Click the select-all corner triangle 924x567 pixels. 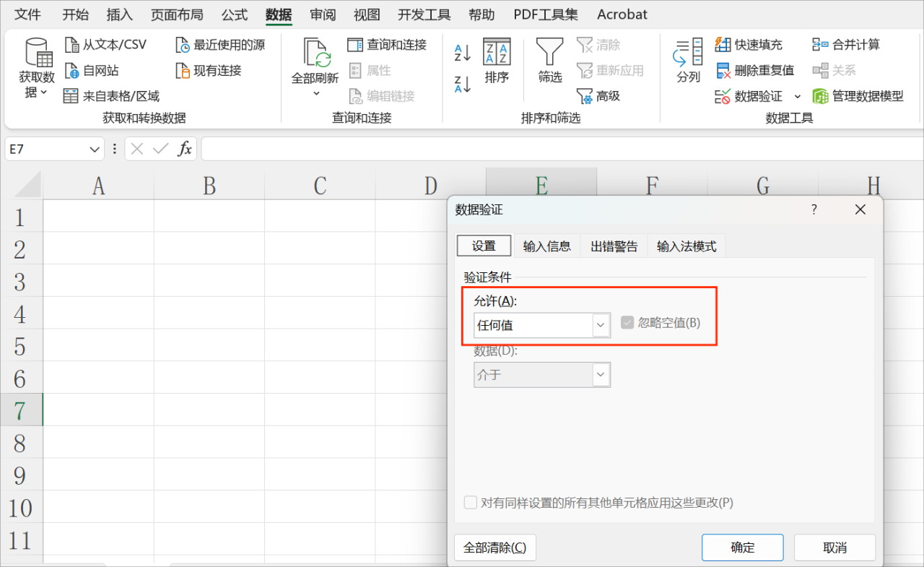point(29,185)
